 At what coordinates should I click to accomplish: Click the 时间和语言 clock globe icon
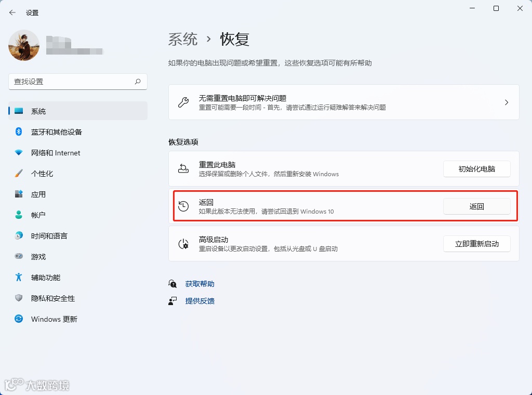tap(19, 235)
